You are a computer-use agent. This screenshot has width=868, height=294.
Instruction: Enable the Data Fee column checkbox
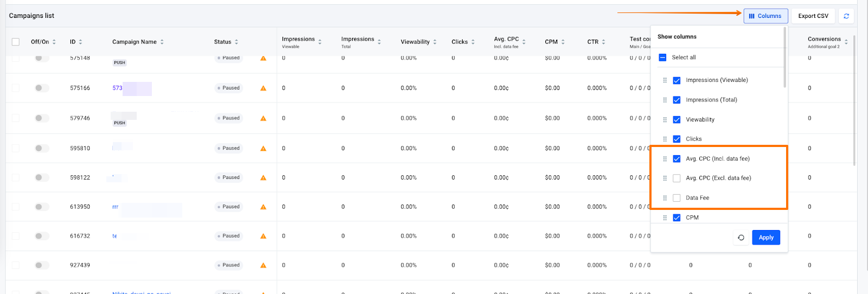[x=676, y=198]
